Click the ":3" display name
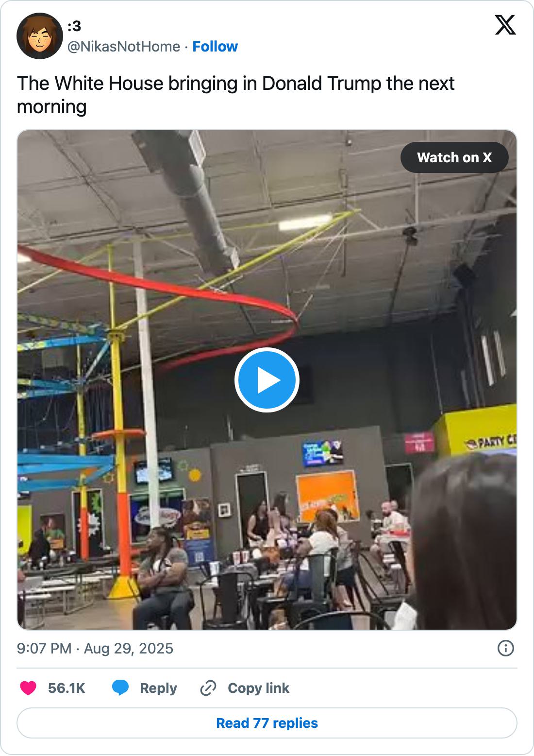 pyautogui.click(x=74, y=27)
